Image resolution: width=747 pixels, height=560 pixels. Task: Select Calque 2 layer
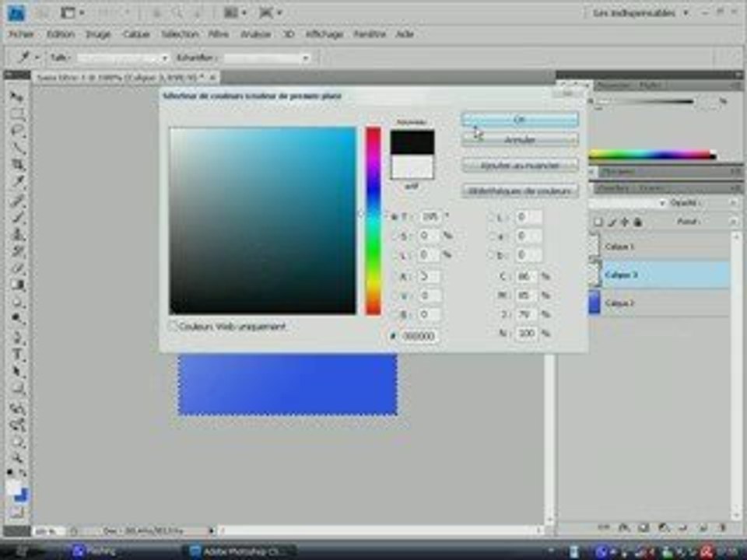point(660,303)
